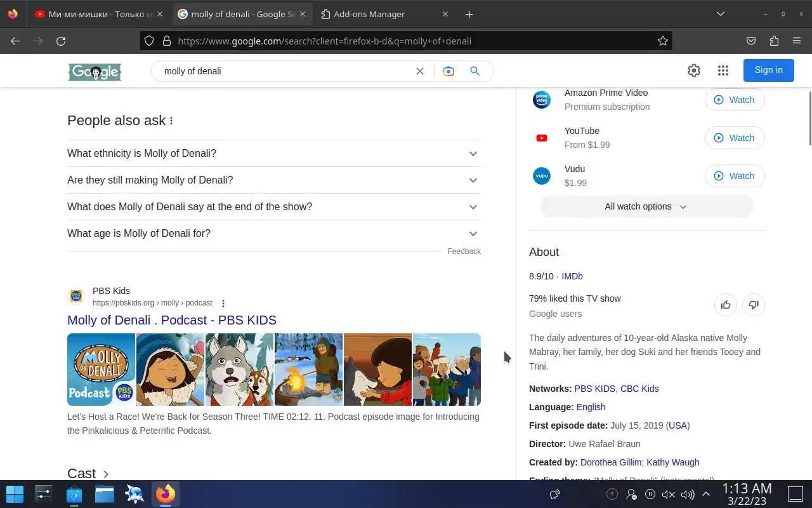Image resolution: width=812 pixels, height=508 pixels.
Task: Click the show desktop button in taskbar
Action: point(796,494)
